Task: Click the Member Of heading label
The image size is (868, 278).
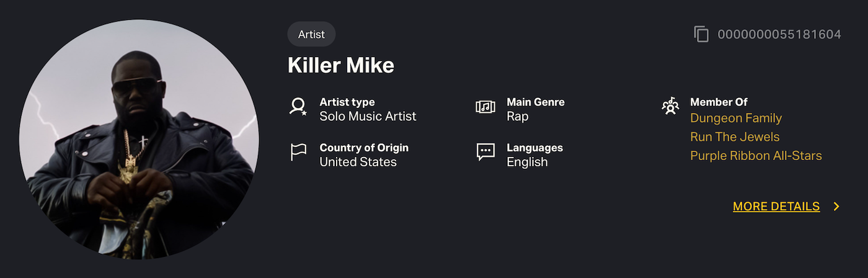Action: (719, 102)
